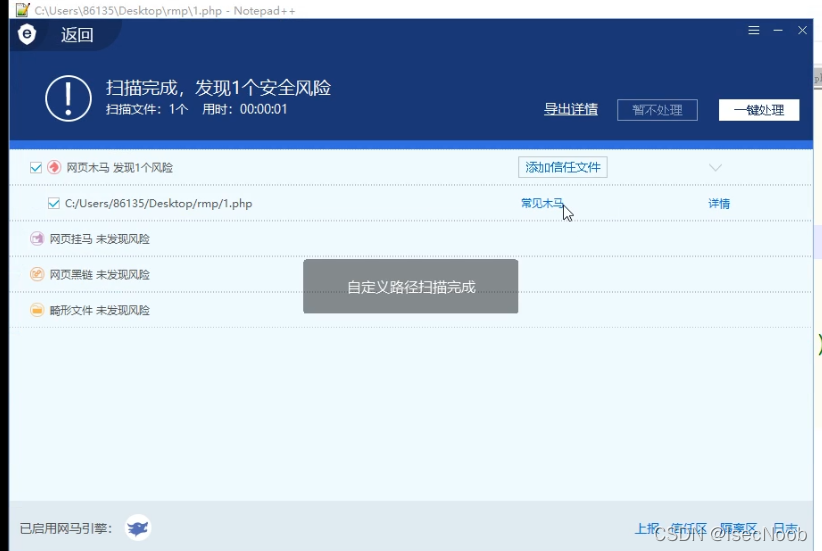This screenshot has height=551, width=822.
Task: Click the 用时: 00:00:01 duration text
Action: coord(245,109)
